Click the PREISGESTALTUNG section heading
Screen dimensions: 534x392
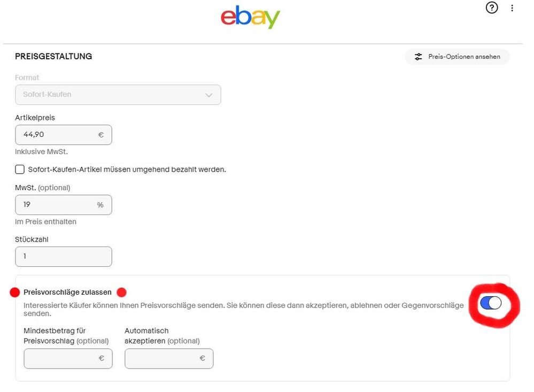(53, 56)
